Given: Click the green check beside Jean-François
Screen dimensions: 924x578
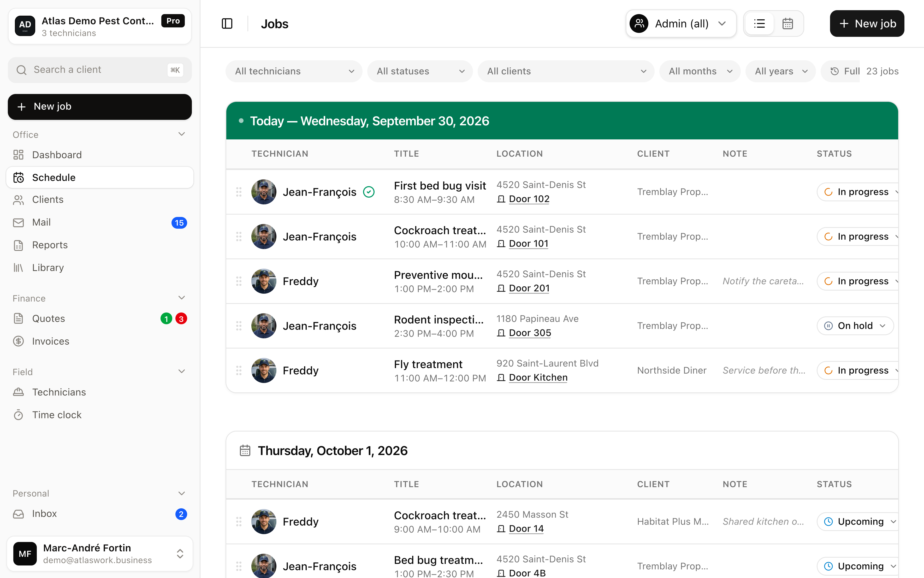Looking at the screenshot, I should [369, 192].
